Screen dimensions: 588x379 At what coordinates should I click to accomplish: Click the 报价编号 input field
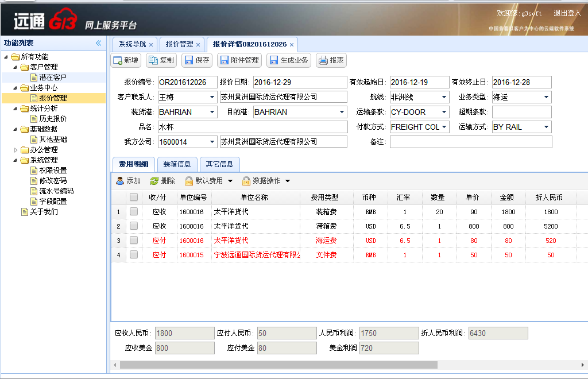coord(188,82)
